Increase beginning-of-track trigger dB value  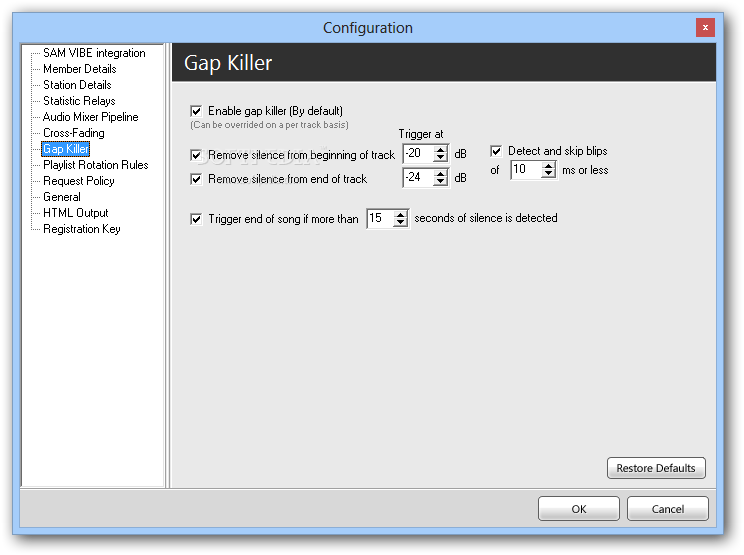click(x=441, y=149)
